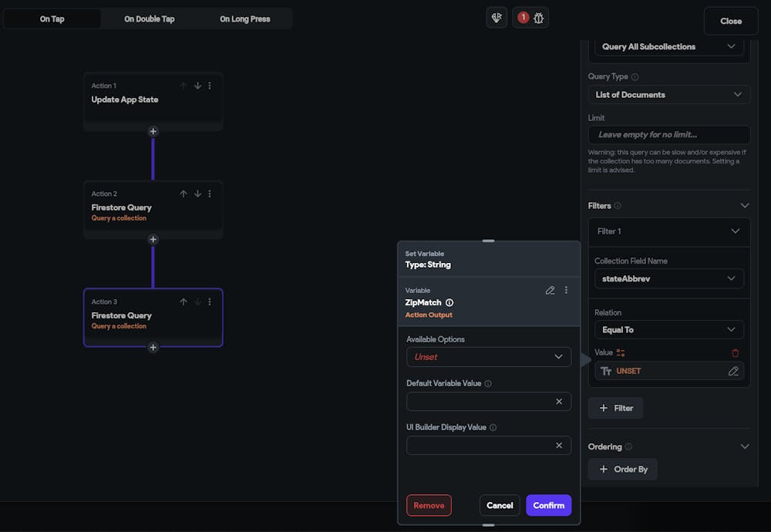Open the Query Type dropdown showing List of Documents
This screenshot has height=532, width=771.
point(668,94)
